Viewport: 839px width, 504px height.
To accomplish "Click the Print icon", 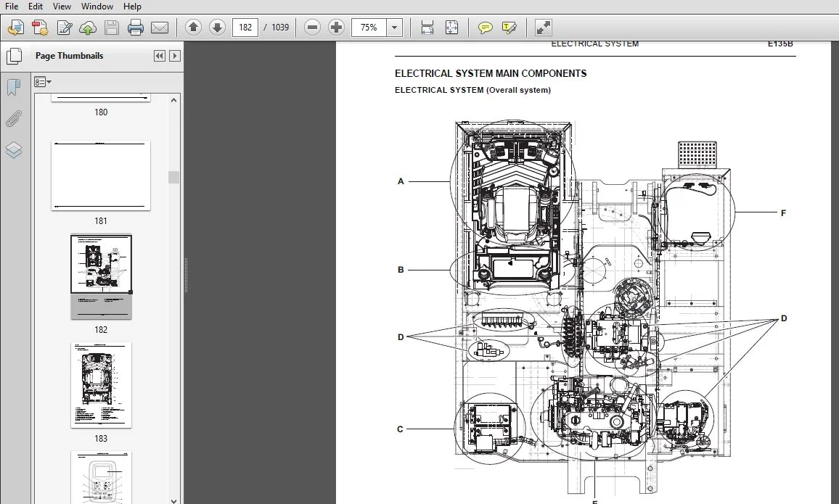I will point(136,28).
